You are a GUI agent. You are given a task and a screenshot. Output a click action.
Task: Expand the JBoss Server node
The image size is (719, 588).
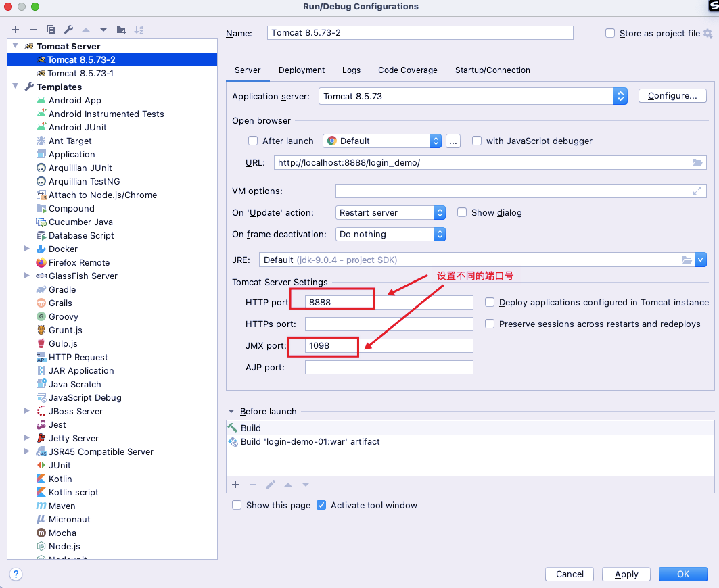click(x=26, y=411)
